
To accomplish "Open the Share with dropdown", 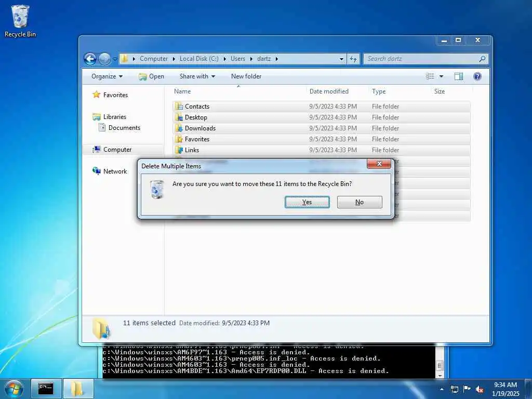I will pos(197,76).
